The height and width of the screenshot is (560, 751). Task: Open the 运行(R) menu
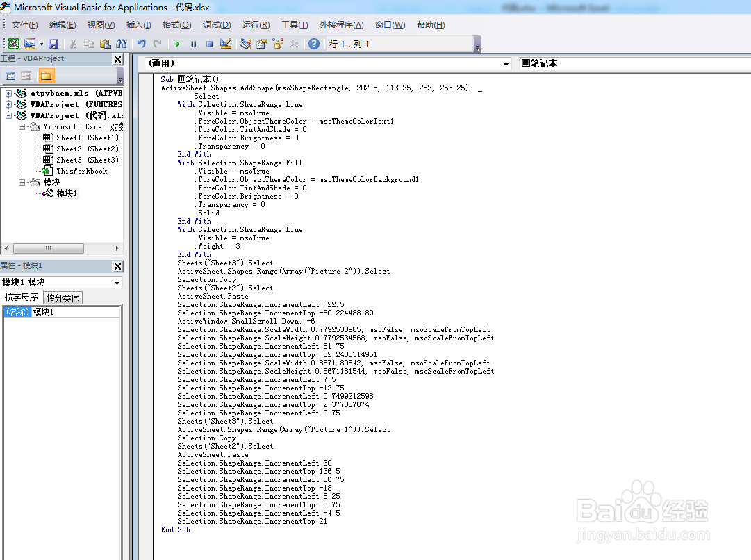coord(256,25)
